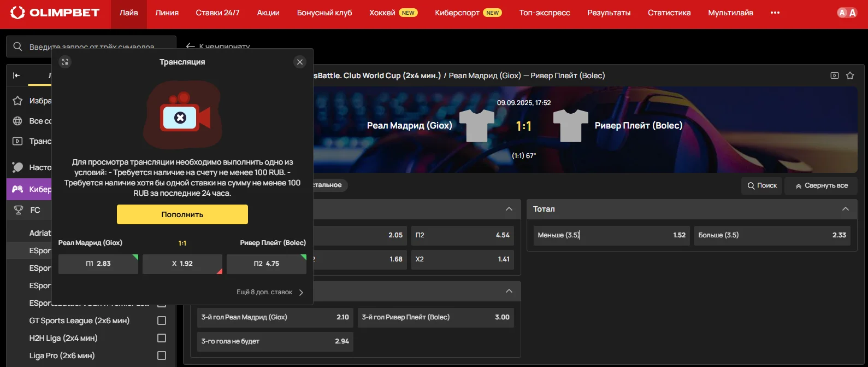Check the GT Sports League checkbox
The image size is (868, 367).
coord(162,321)
